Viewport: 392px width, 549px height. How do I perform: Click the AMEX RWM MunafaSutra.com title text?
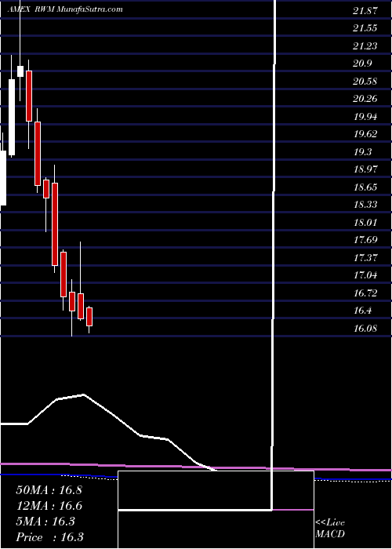(x=65, y=9)
